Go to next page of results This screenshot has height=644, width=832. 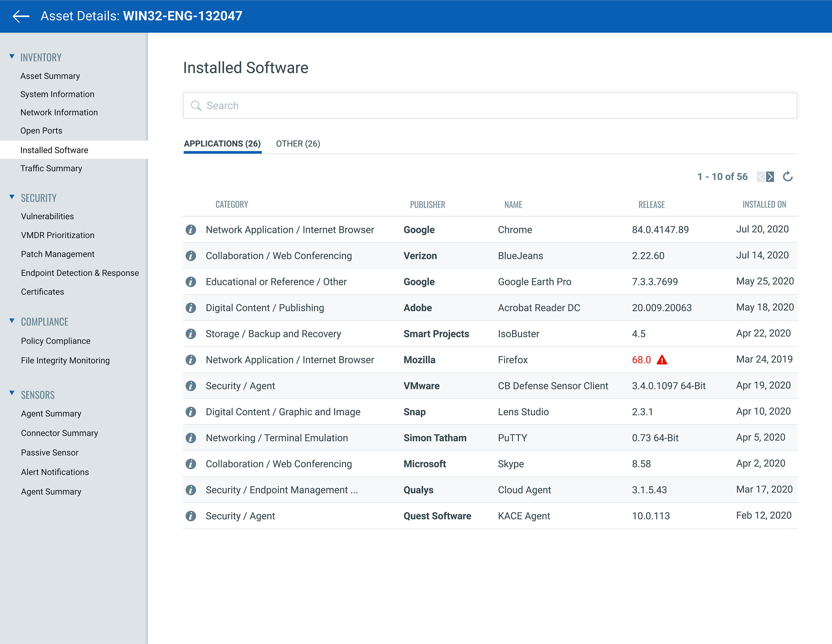[x=770, y=177]
